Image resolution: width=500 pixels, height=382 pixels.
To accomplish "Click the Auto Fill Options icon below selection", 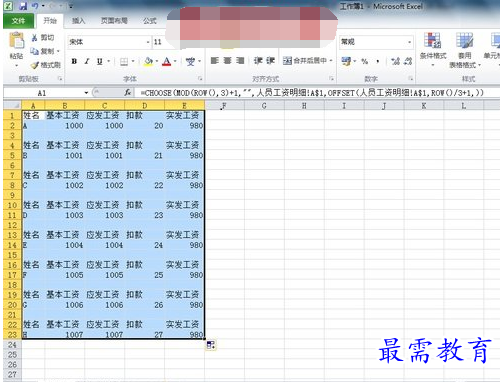I will tap(211, 345).
